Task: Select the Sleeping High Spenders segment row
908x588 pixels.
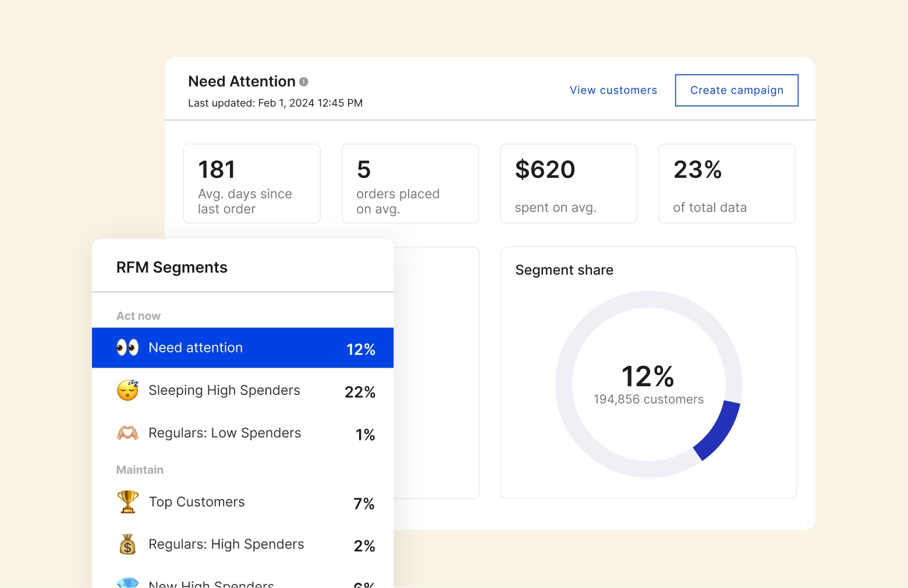Action: (x=242, y=390)
